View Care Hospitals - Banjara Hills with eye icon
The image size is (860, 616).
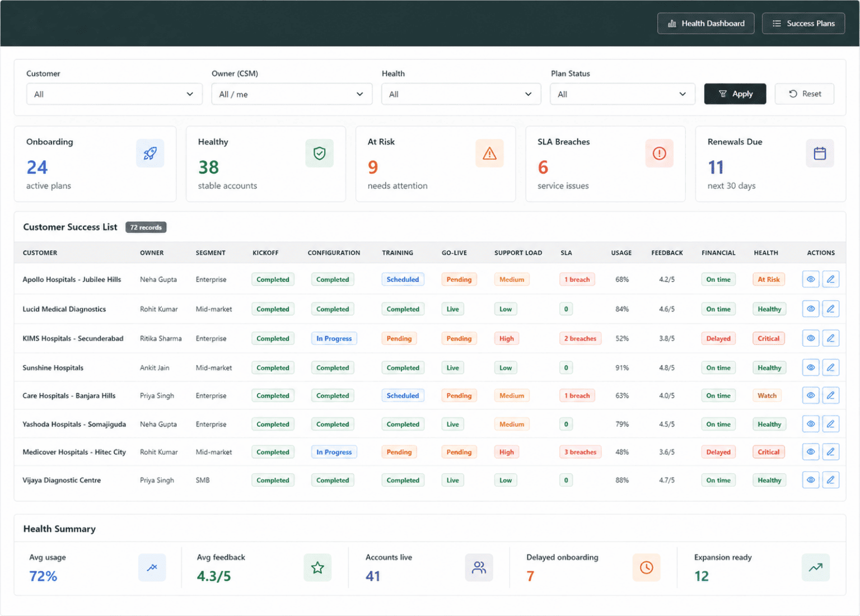point(811,395)
